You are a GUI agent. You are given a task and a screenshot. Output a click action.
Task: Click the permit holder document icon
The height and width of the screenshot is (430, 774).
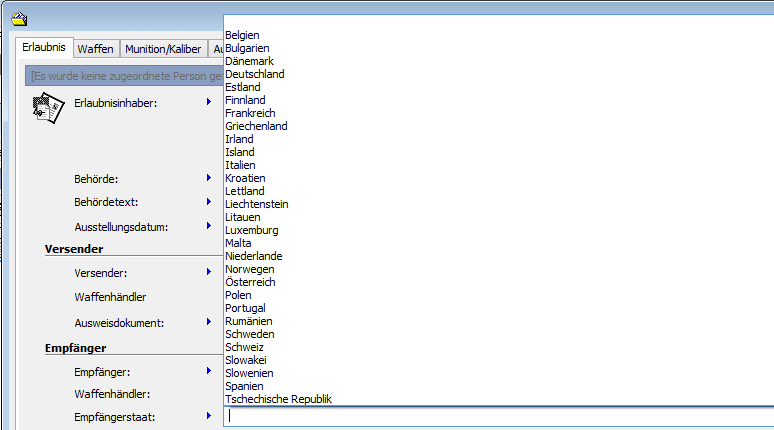[x=48, y=109]
